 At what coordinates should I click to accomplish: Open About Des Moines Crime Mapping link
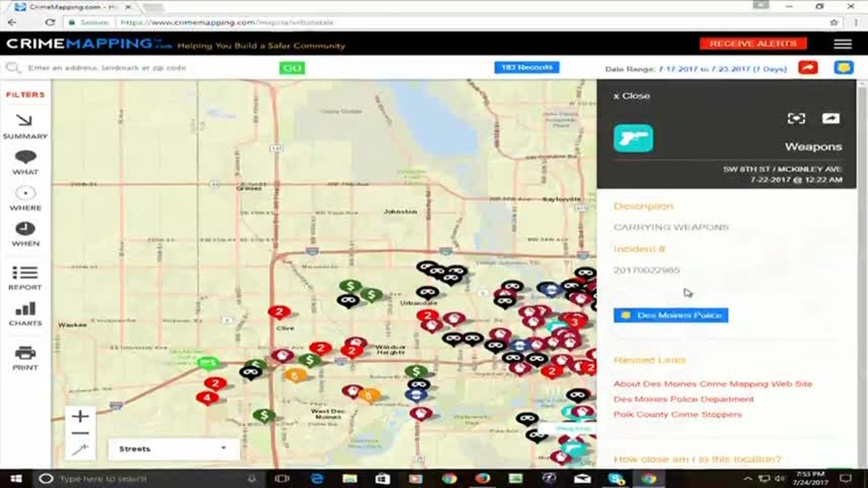713,384
